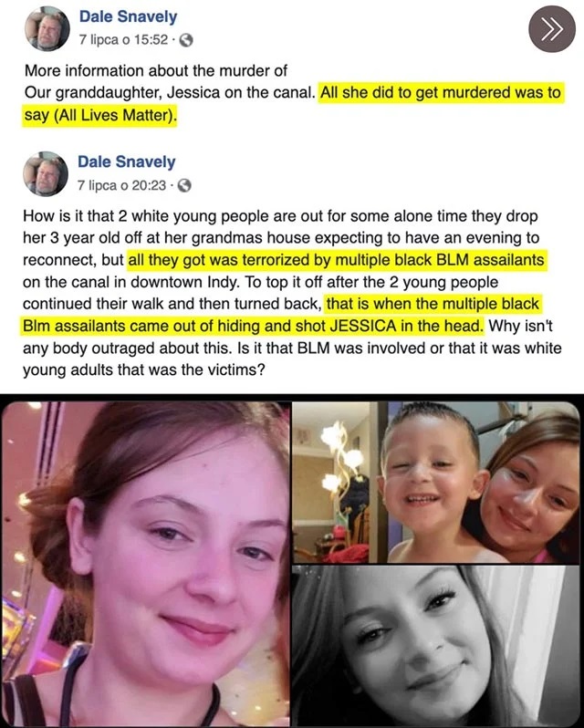The width and height of the screenshot is (584, 728).
Task: Click globe privacy icon on second post
Action: [184, 186]
